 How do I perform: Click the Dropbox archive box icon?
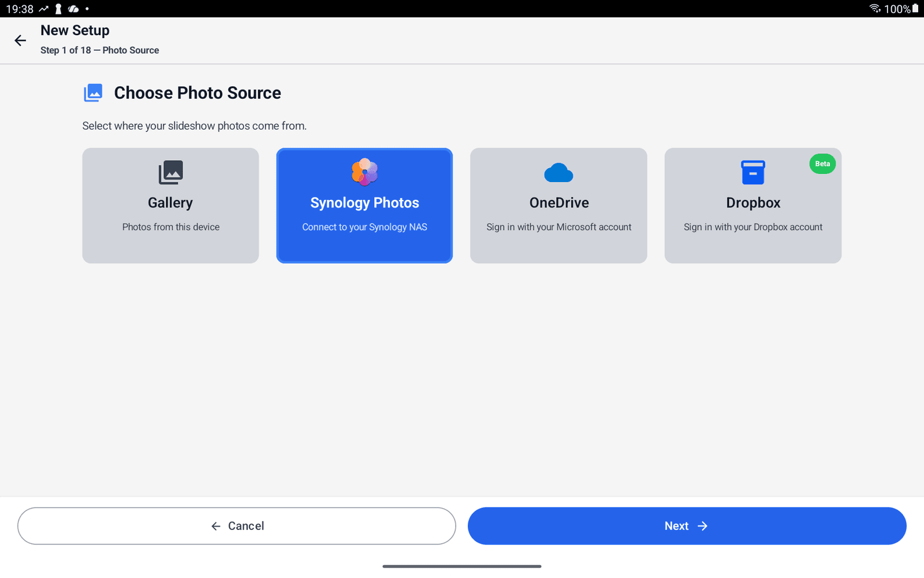coord(753,172)
